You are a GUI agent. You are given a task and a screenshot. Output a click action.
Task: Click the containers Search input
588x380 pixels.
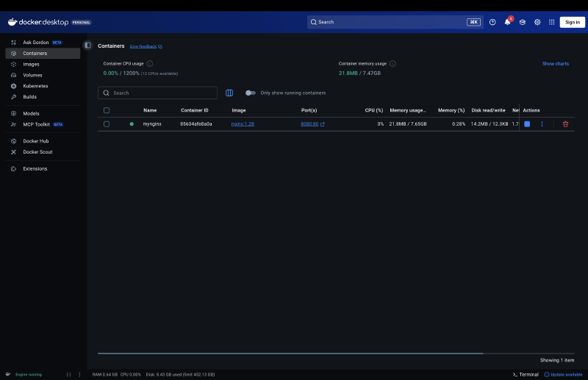[x=157, y=93]
